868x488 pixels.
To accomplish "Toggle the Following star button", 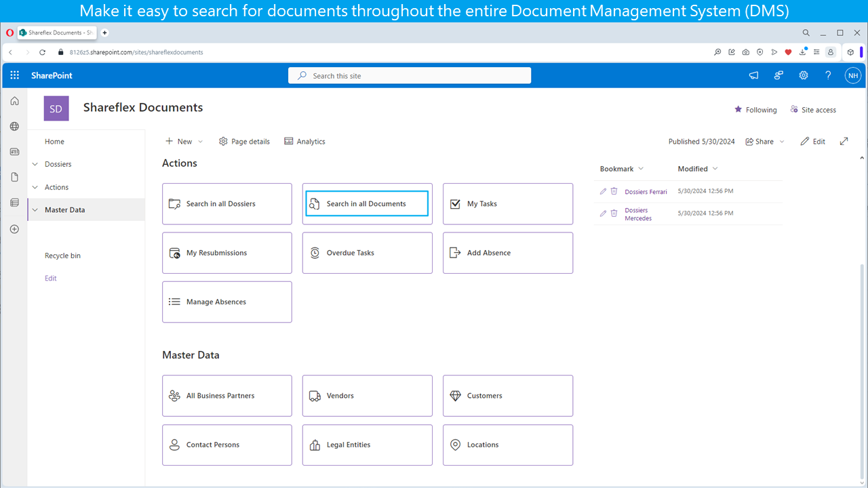I will tap(755, 110).
